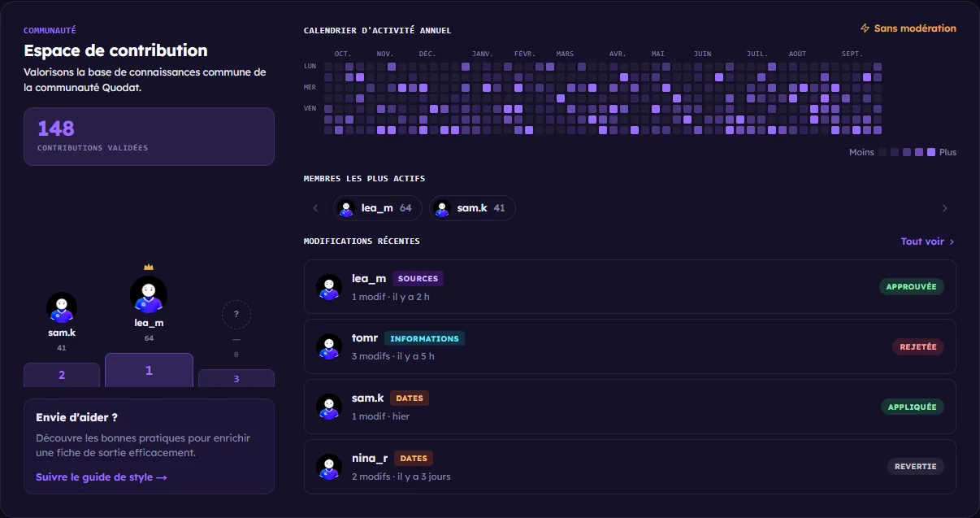Click the username tomr in recent modifications
980x518 pixels.
tap(365, 338)
